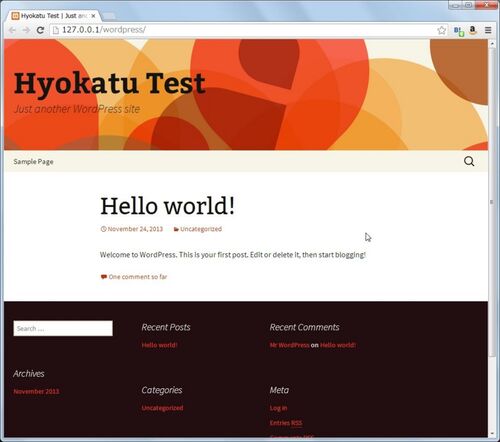Screen dimensions: 500x442
Task: Open November 2013 archive link
Action: click(36, 391)
